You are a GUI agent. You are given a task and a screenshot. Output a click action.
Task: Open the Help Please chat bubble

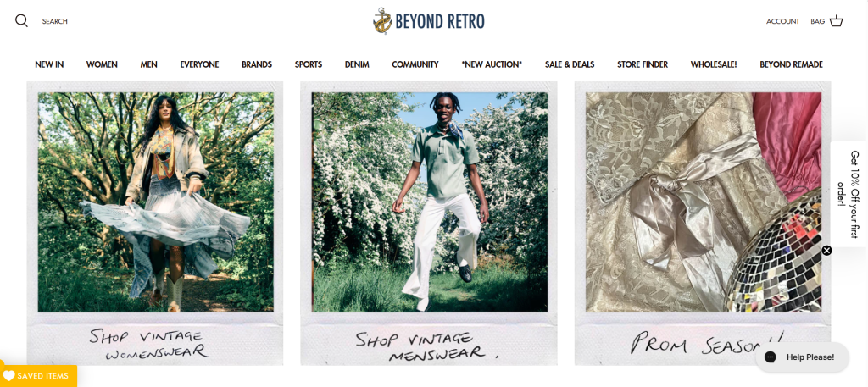click(x=802, y=357)
